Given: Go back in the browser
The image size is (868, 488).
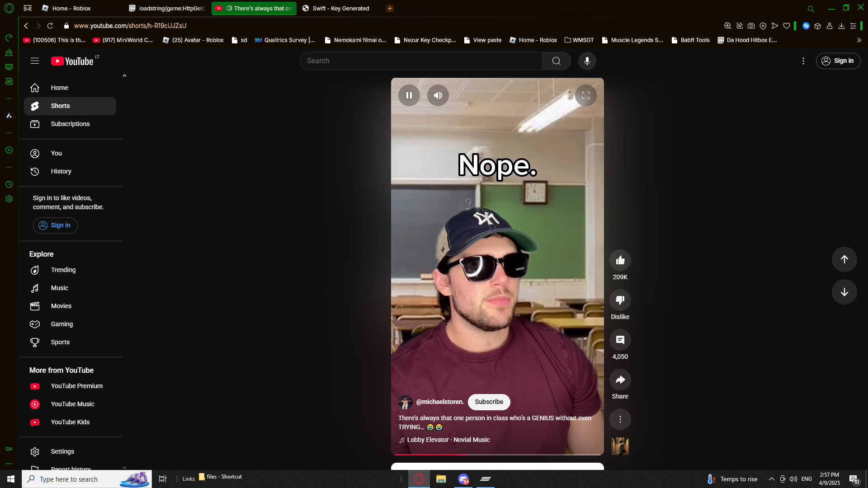Looking at the screenshot, I should click(x=26, y=26).
